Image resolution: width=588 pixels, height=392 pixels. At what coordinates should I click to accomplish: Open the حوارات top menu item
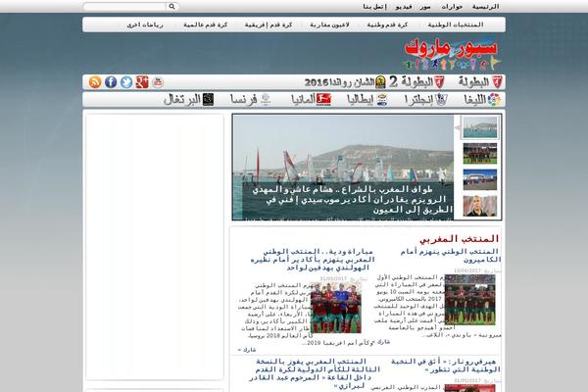tap(452, 7)
